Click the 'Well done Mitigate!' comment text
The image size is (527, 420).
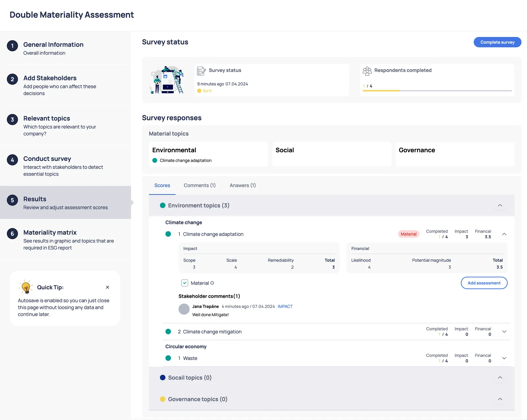click(x=210, y=315)
